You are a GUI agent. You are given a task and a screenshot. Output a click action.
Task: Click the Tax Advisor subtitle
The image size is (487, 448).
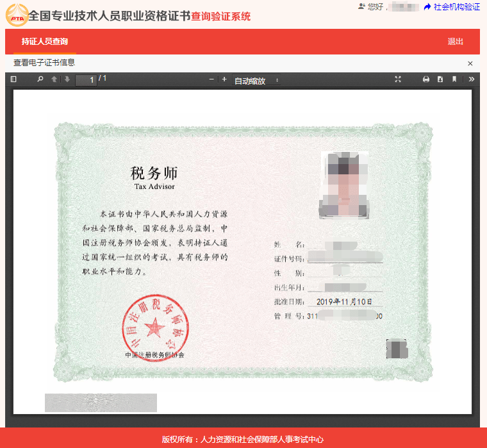[x=154, y=187]
